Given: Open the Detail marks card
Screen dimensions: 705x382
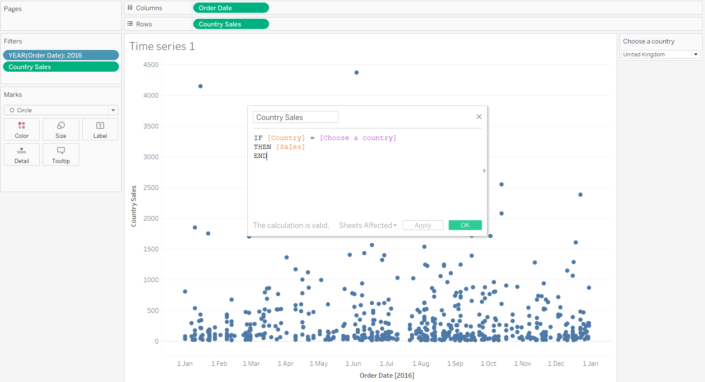Looking at the screenshot, I should pyautogui.click(x=22, y=155).
